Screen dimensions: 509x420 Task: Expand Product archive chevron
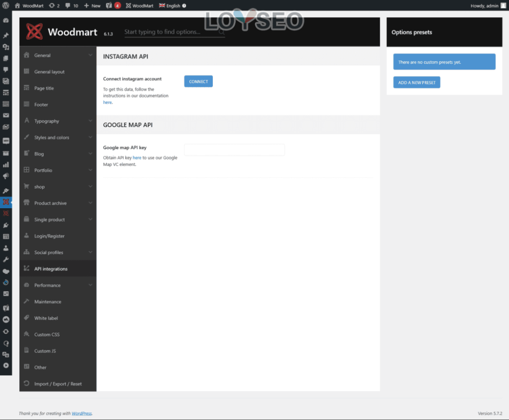[90, 203]
